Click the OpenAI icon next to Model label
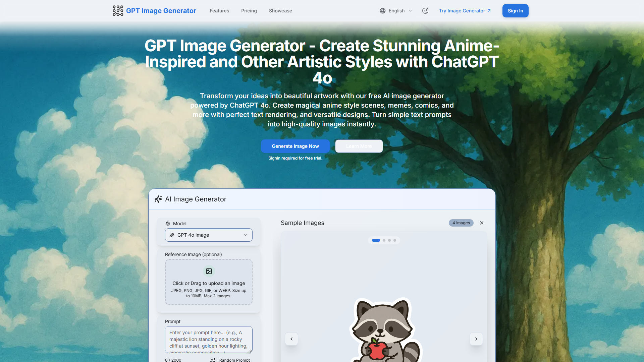The width and height of the screenshot is (644, 362). [x=168, y=224]
